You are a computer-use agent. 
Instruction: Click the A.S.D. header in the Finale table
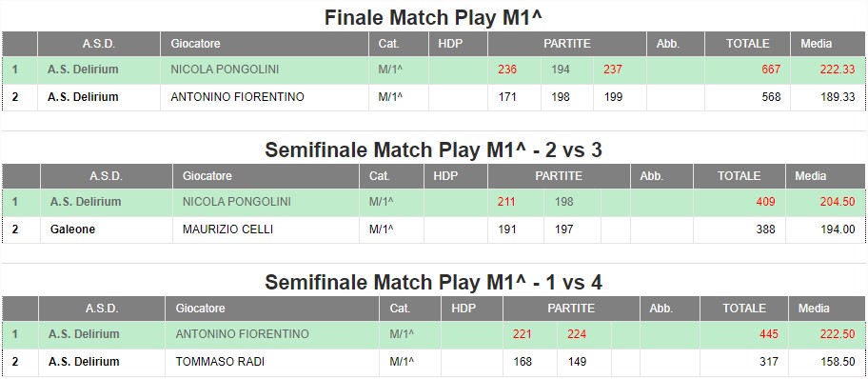(99, 43)
